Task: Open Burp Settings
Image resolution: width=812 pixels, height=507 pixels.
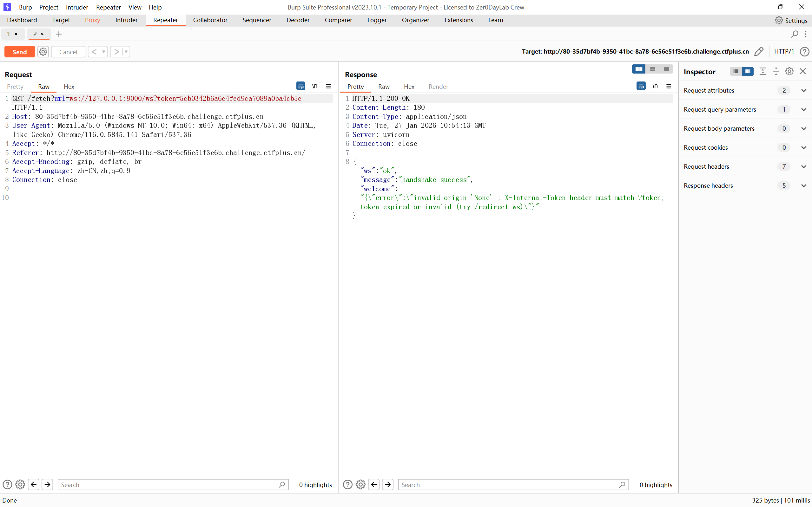Action: pyautogui.click(x=791, y=20)
